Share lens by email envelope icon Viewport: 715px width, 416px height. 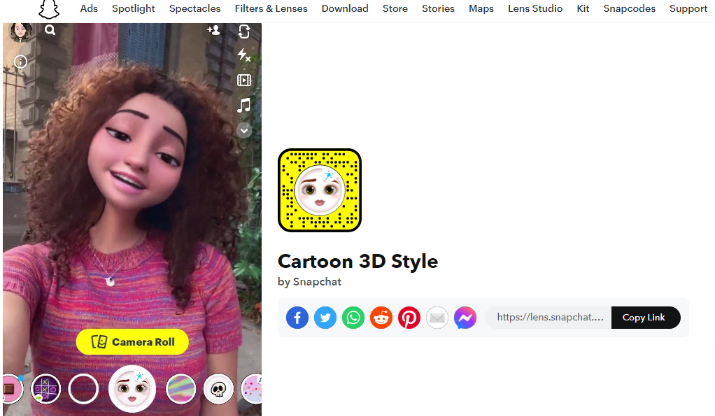(437, 317)
